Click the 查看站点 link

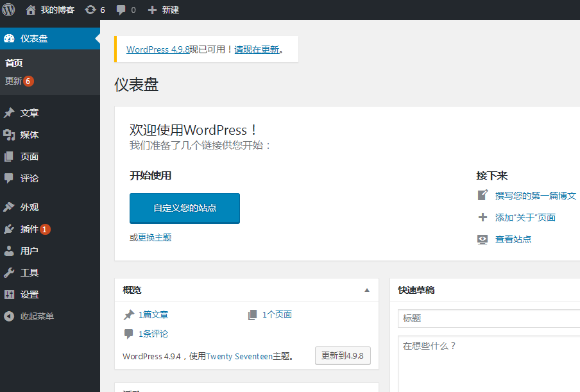[513, 239]
